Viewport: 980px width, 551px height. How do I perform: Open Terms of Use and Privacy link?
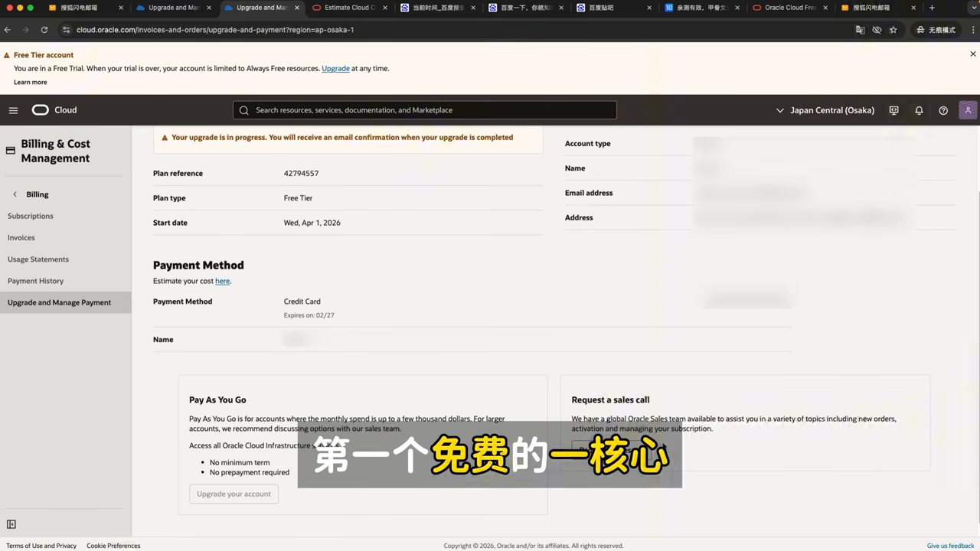41,546
